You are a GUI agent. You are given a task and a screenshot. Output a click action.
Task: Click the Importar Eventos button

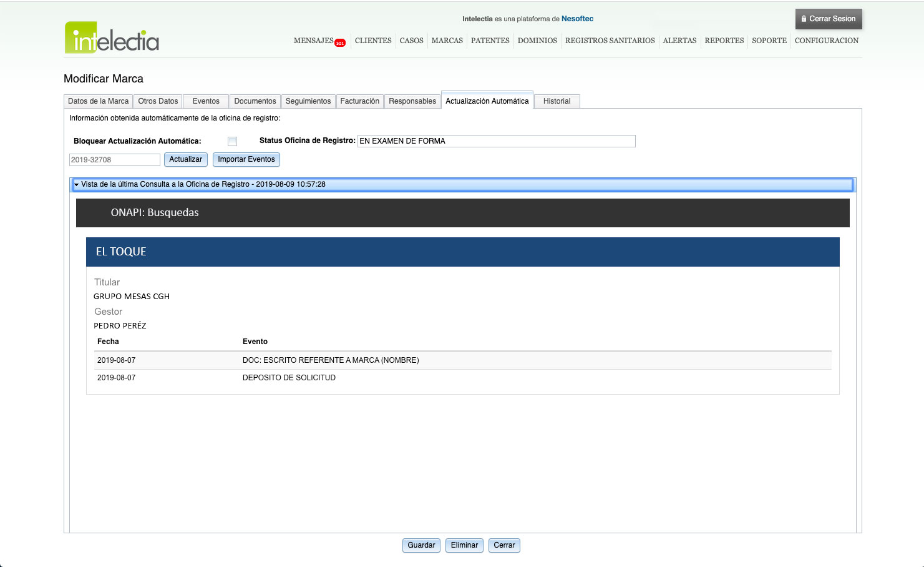(x=246, y=160)
